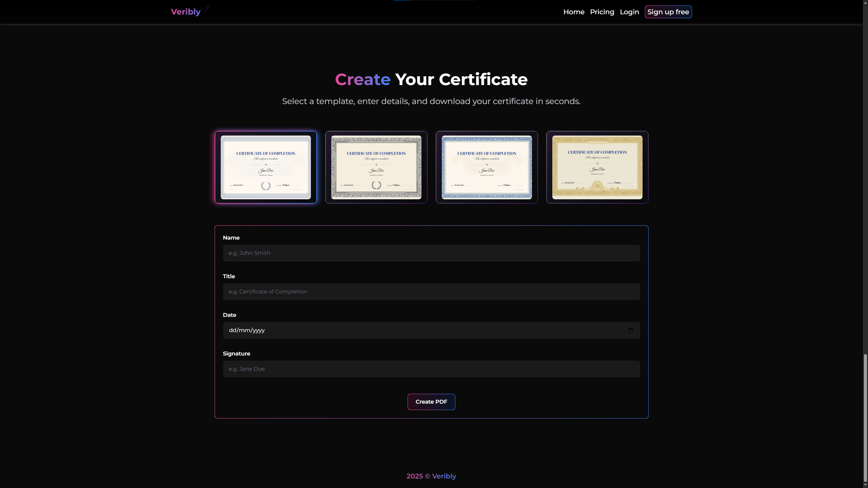Select the light blue certificate template
868x488 pixels.
(x=265, y=167)
